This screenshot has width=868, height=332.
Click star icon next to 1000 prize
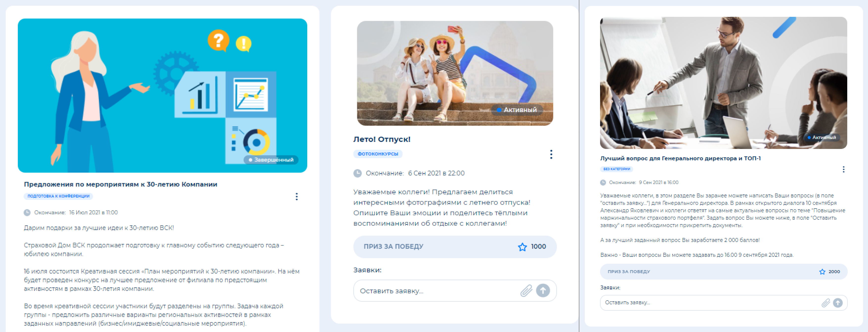(522, 247)
